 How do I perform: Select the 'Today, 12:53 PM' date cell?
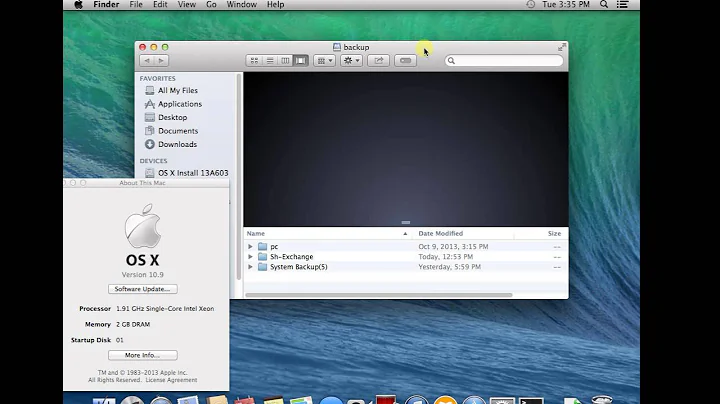point(445,257)
